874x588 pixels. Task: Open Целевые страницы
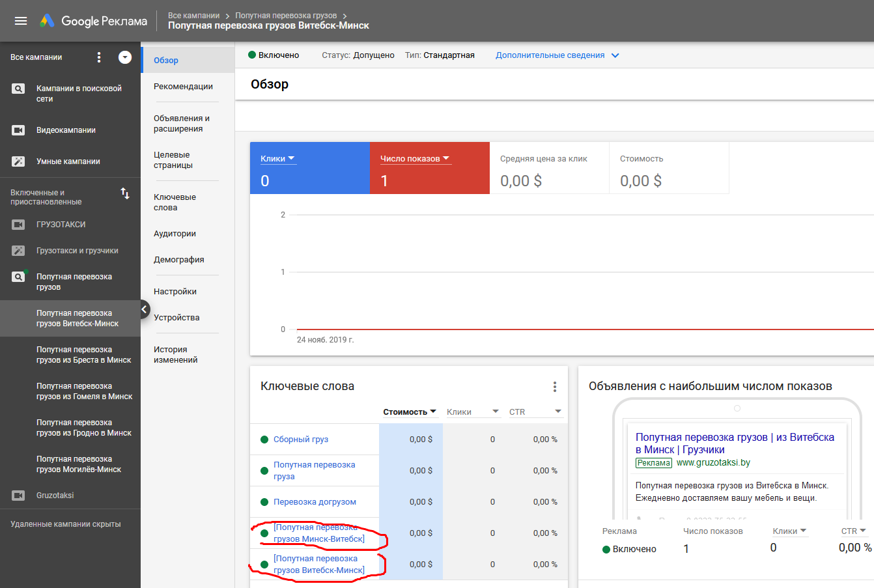[173, 160]
